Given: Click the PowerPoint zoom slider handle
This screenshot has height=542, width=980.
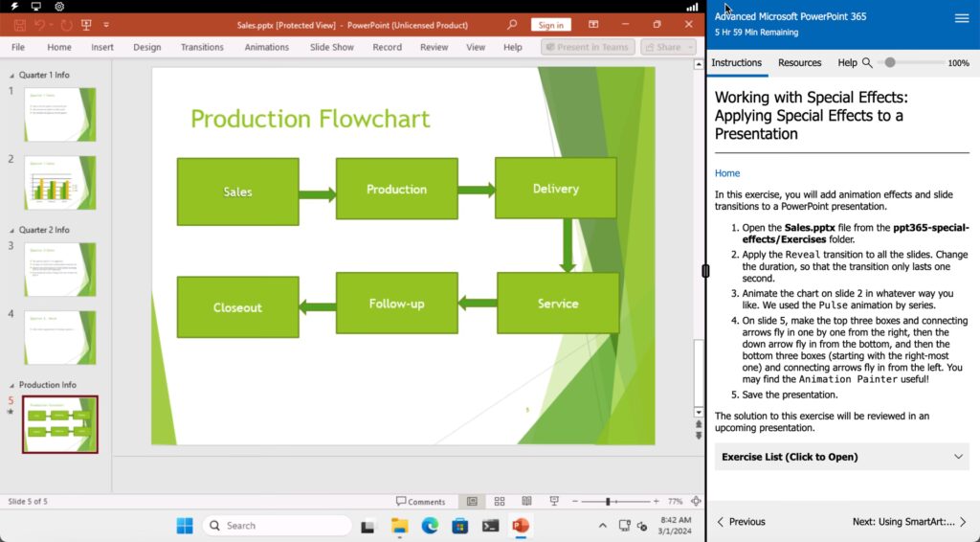Looking at the screenshot, I should [608, 501].
